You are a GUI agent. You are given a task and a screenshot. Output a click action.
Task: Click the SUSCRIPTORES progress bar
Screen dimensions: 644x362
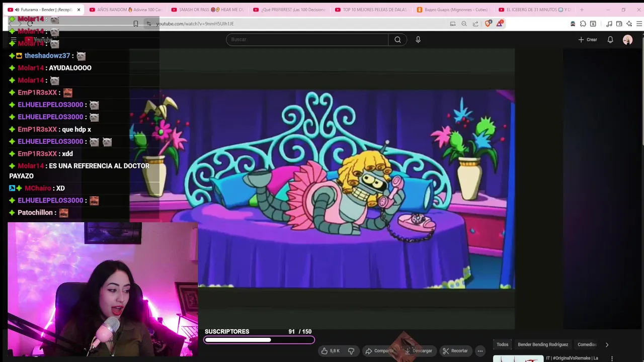259,340
